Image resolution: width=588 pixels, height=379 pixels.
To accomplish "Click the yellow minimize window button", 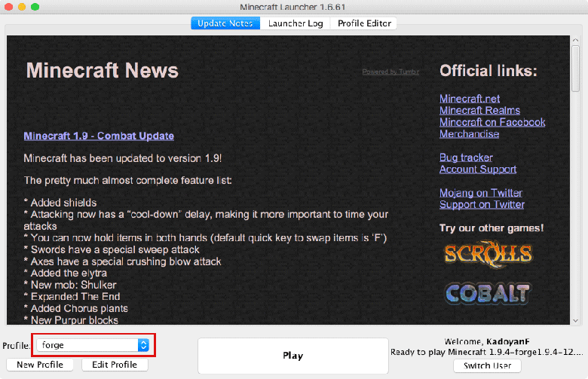I will click(x=22, y=7).
